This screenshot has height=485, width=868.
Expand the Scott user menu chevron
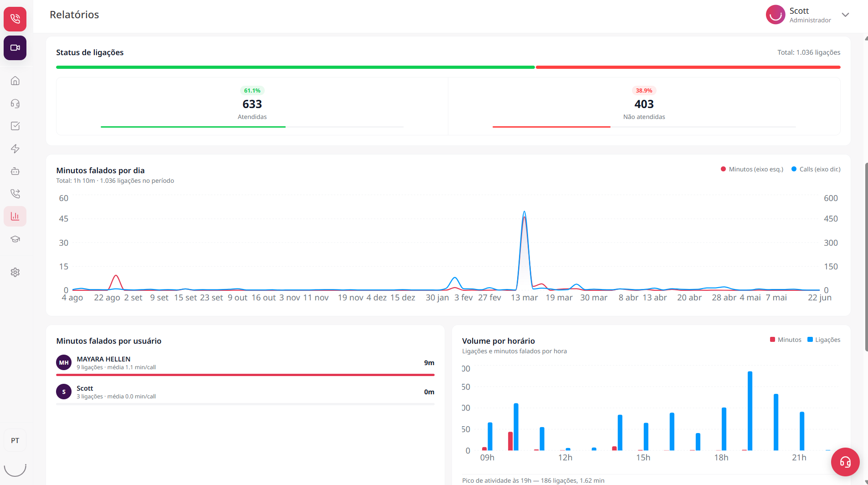pos(845,15)
